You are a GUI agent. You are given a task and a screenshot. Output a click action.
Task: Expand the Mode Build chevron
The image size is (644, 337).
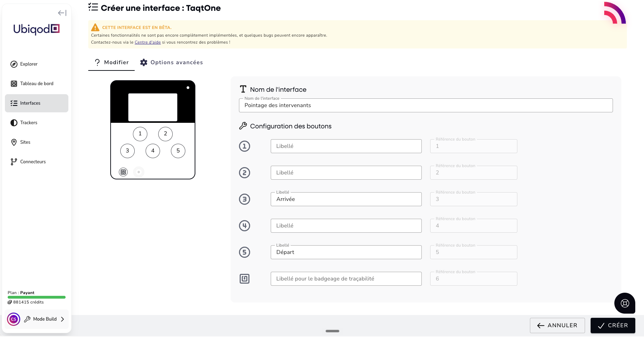62,319
